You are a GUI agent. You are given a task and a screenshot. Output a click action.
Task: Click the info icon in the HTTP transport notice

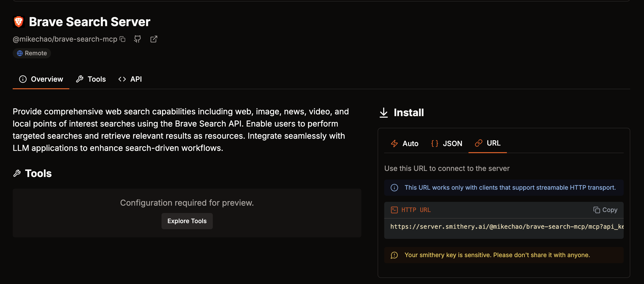pyautogui.click(x=394, y=188)
